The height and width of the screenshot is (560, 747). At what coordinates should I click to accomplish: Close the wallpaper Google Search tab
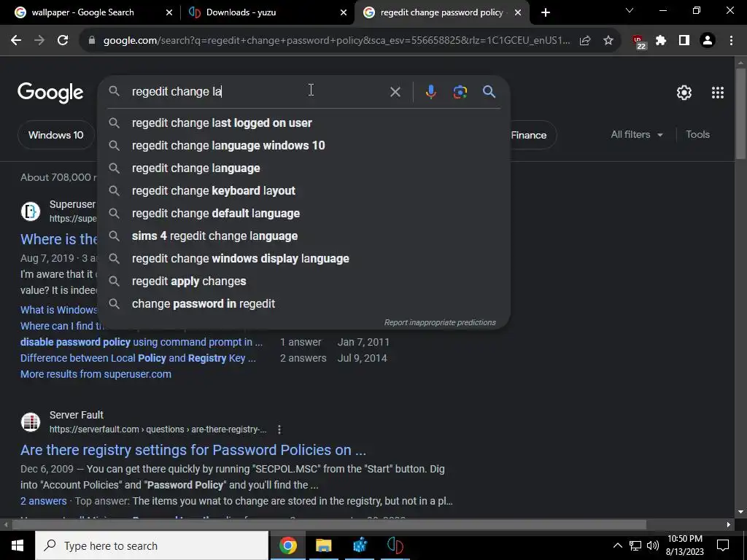tap(169, 12)
